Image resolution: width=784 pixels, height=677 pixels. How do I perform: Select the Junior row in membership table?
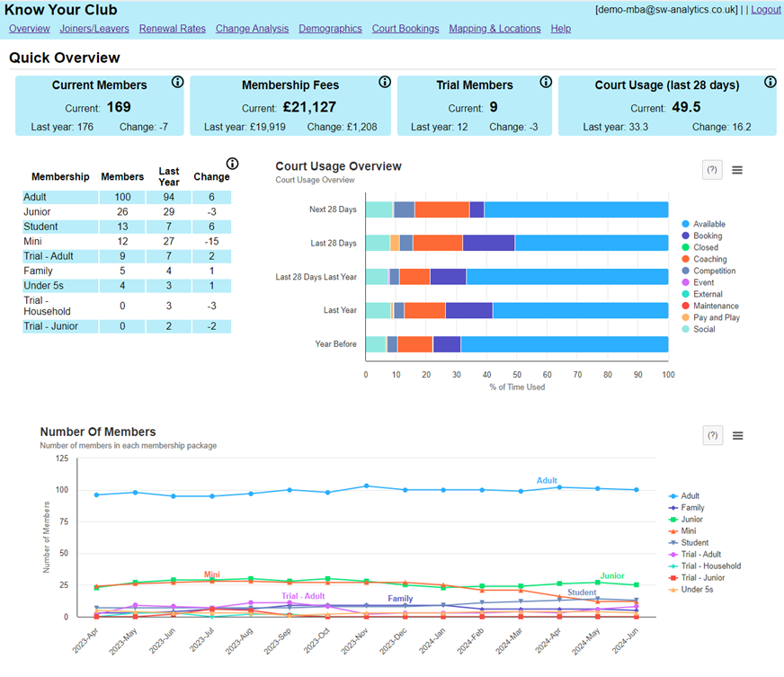click(127, 211)
